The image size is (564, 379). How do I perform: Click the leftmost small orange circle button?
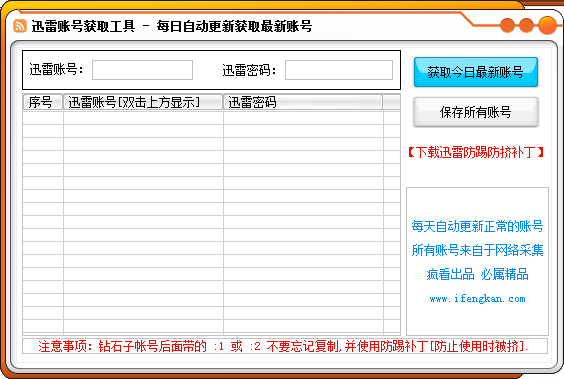508,26
